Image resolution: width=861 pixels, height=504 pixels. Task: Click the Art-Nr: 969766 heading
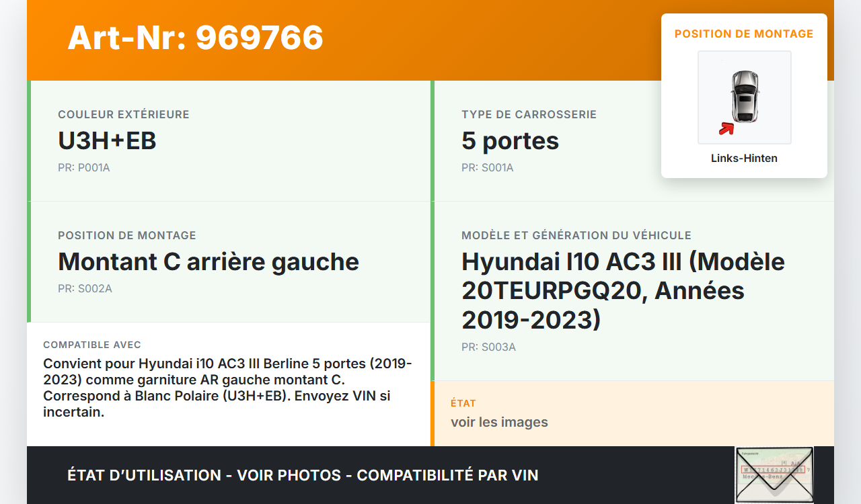click(195, 38)
